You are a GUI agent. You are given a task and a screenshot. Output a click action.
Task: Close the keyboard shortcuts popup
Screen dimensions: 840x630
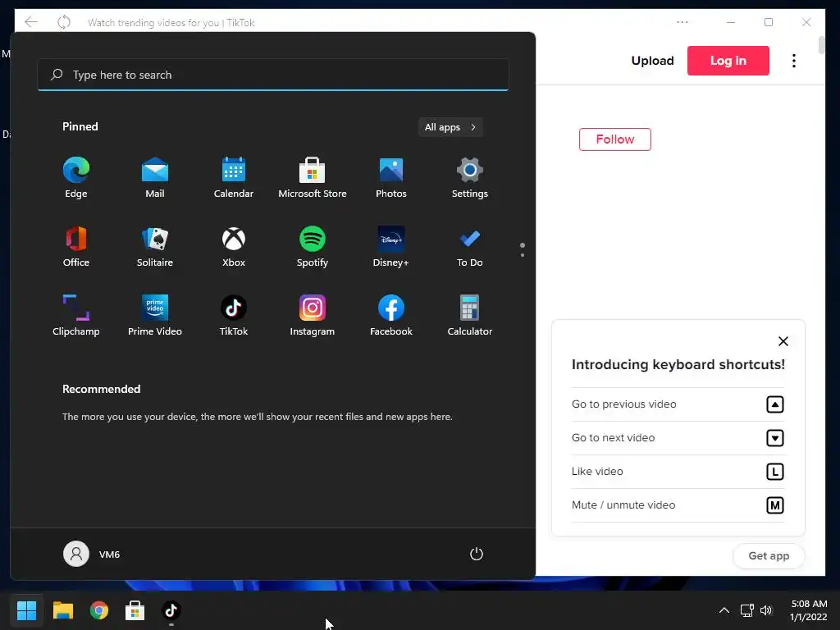pyautogui.click(x=783, y=341)
